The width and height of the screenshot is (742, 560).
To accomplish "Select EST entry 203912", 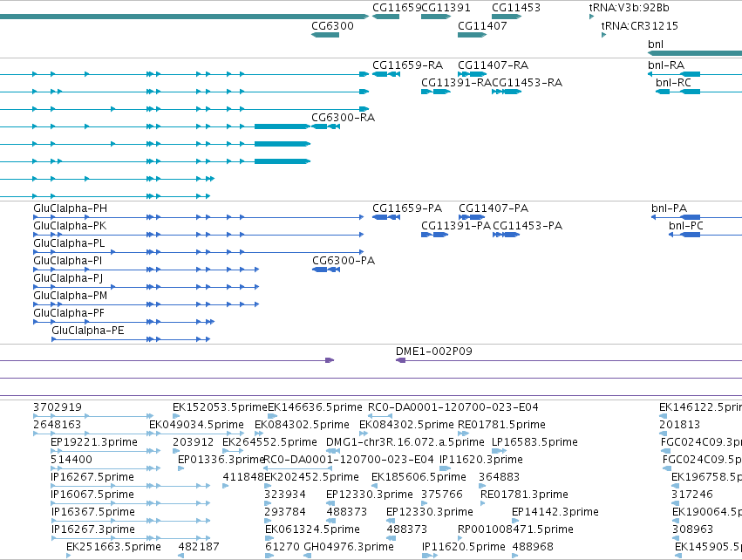I will (193, 442).
